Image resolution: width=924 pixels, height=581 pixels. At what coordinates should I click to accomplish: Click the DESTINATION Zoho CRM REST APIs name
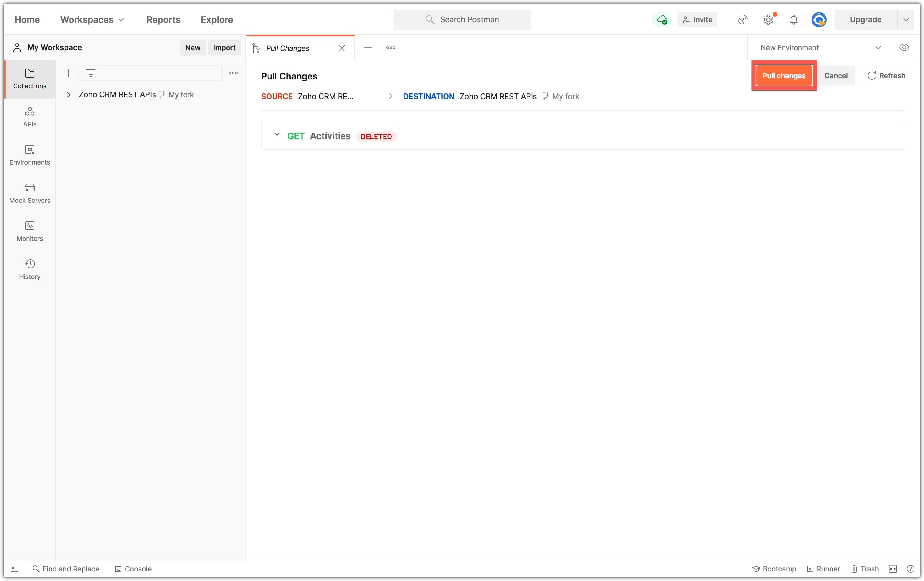pos(498,96)
